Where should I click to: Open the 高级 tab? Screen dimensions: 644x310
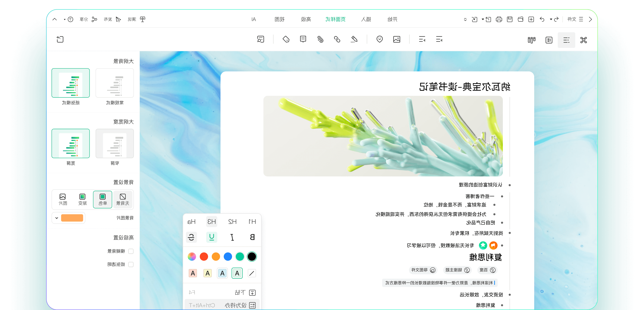306,19
